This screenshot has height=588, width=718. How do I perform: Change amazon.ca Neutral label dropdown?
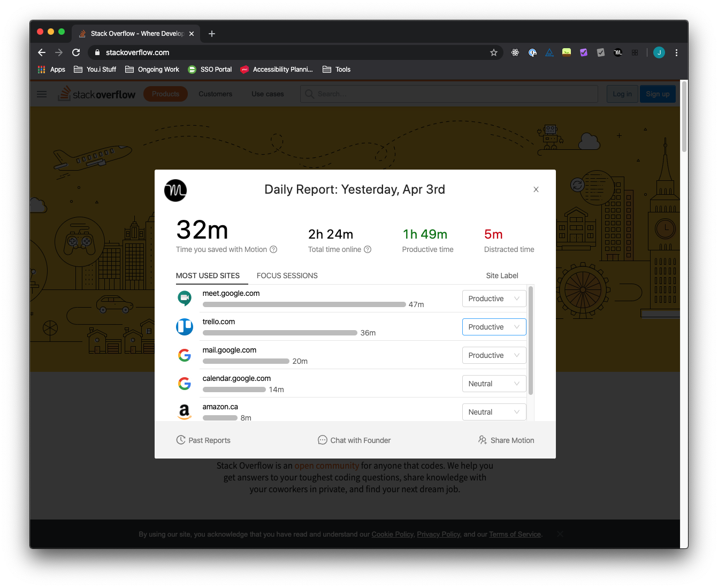pos(493,412)
